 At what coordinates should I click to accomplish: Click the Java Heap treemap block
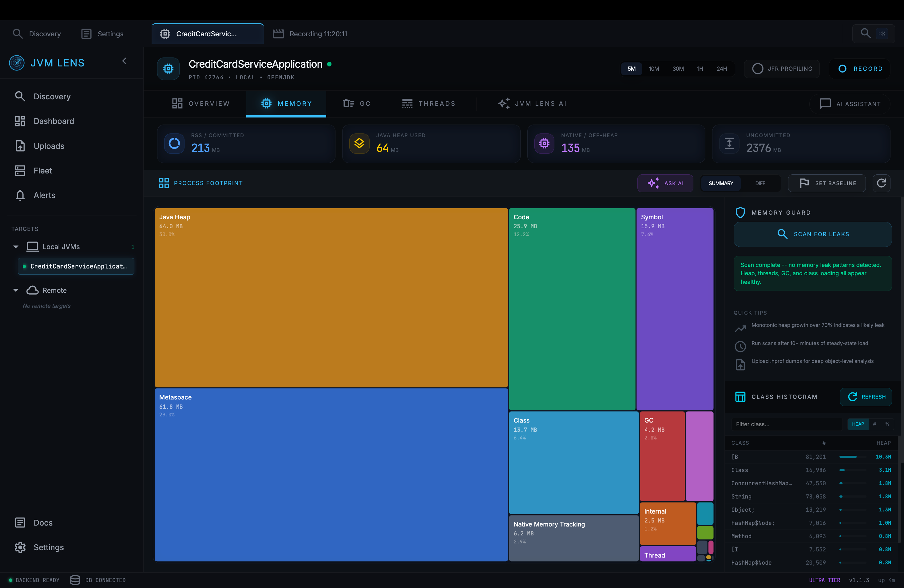[331, 297]
